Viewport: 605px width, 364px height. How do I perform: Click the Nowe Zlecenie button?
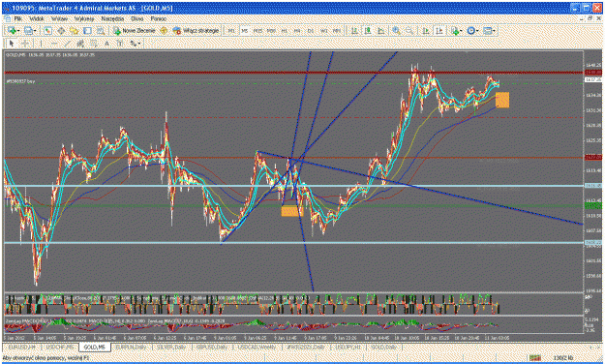[x=134, y=30]
